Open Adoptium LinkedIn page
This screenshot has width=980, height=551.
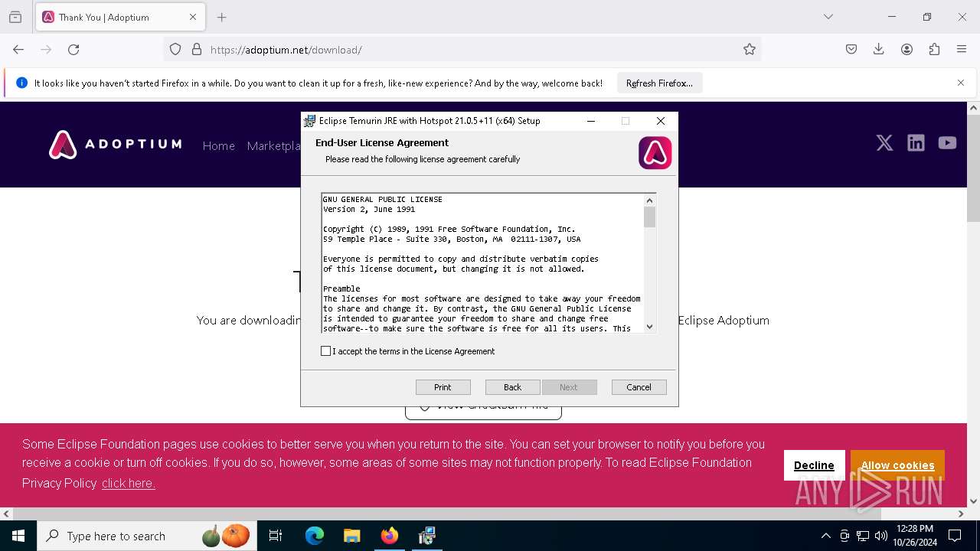[x=916, y=143]
